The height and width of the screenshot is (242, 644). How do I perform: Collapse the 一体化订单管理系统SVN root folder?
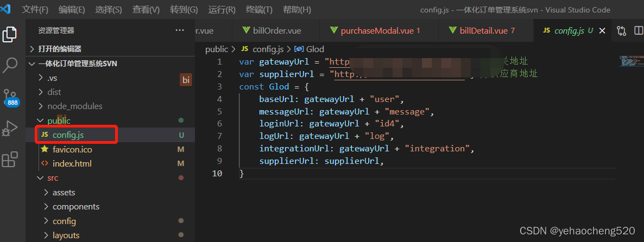[x=110, y=63]
